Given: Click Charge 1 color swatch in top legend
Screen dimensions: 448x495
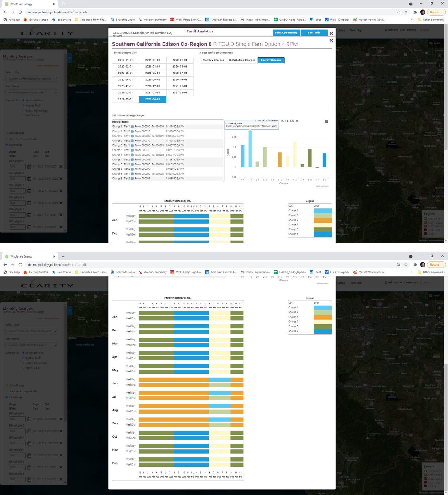Looking at the screenshot, I should point(323,211).
